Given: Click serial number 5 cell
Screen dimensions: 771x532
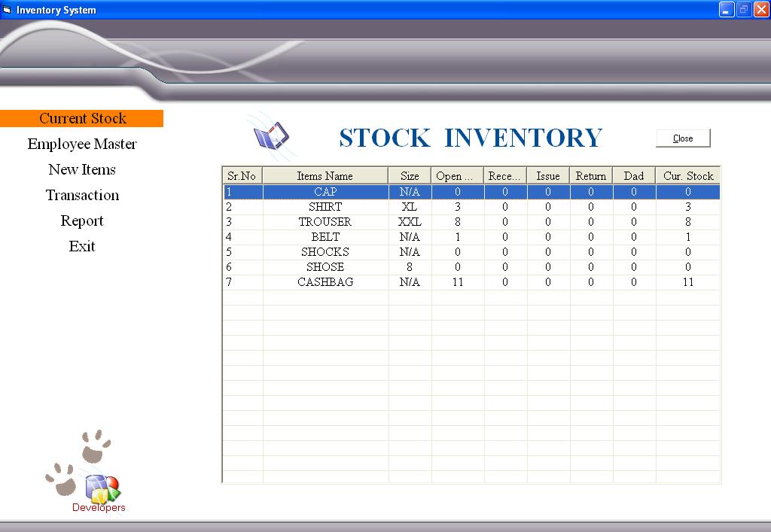Looking at the screenshot, I should pos(243,252).
